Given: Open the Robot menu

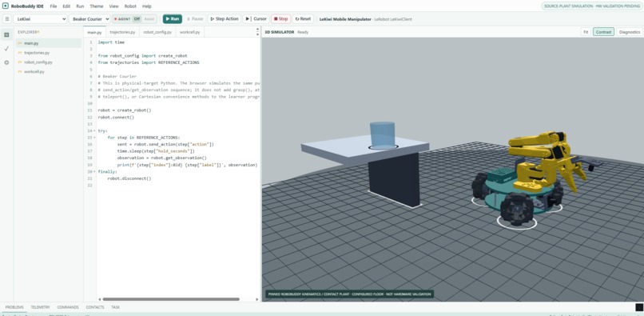Looking at the screenshot, I should [x=130, y=6].
